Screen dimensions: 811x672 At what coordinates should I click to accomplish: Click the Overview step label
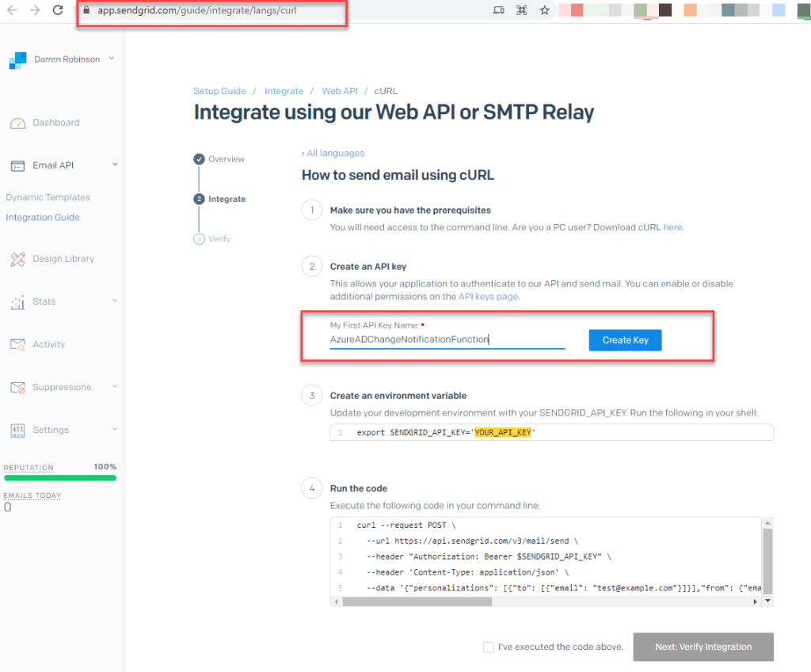click(226, 159)
